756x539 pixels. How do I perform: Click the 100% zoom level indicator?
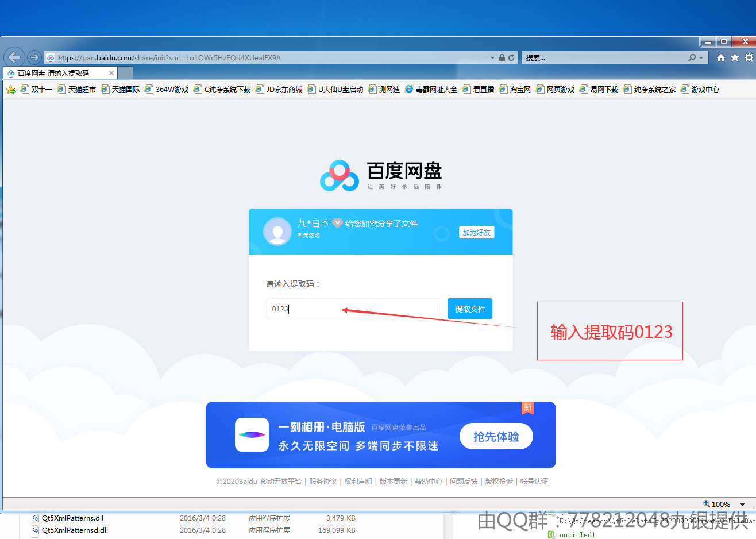point(716,504)
